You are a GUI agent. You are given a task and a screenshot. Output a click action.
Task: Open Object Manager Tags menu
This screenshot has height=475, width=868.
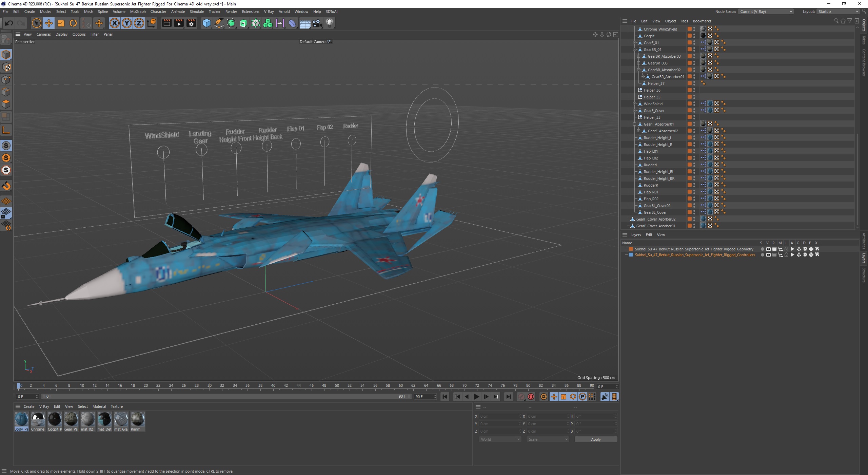(x=684, y=21)
